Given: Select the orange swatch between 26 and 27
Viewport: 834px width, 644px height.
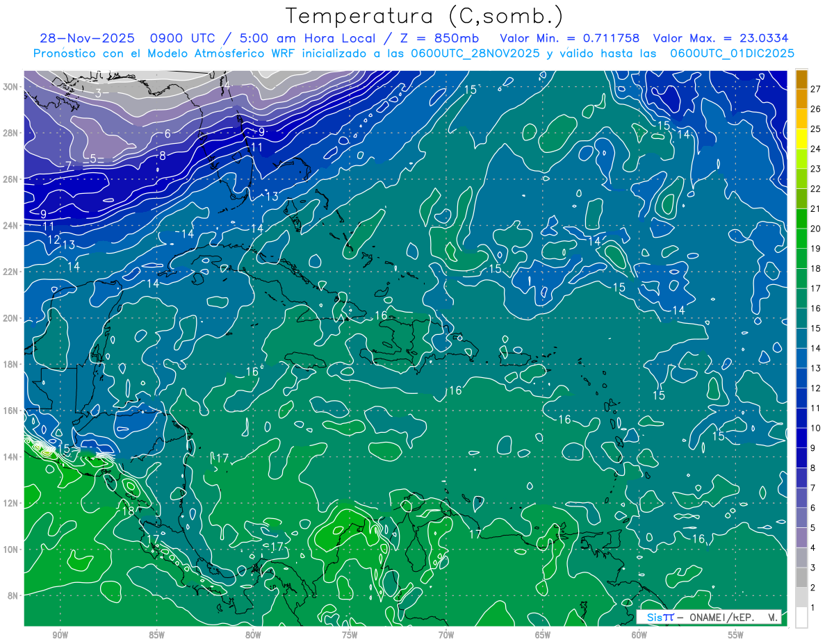Looking at the screenshot, I should click(x=801, y=99).
